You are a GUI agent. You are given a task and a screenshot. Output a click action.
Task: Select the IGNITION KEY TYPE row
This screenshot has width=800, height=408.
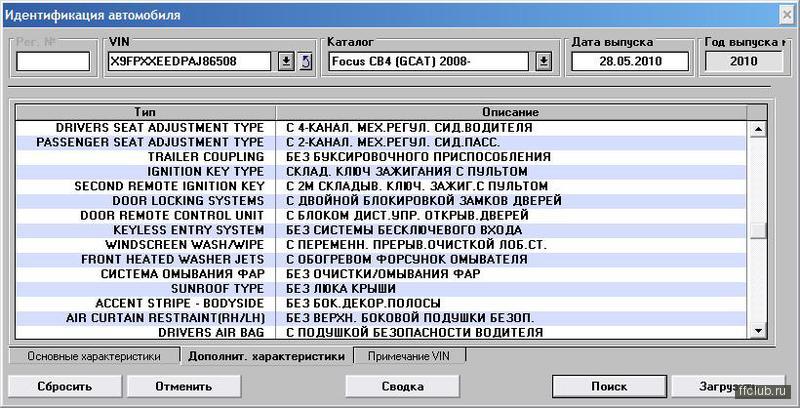[381, 171]
